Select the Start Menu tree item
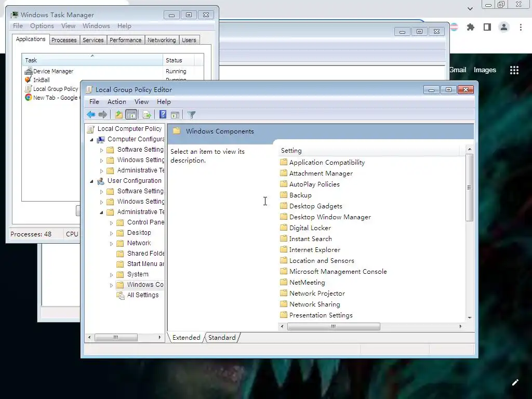The image size is (532, 399). click(x=140, y=264)
